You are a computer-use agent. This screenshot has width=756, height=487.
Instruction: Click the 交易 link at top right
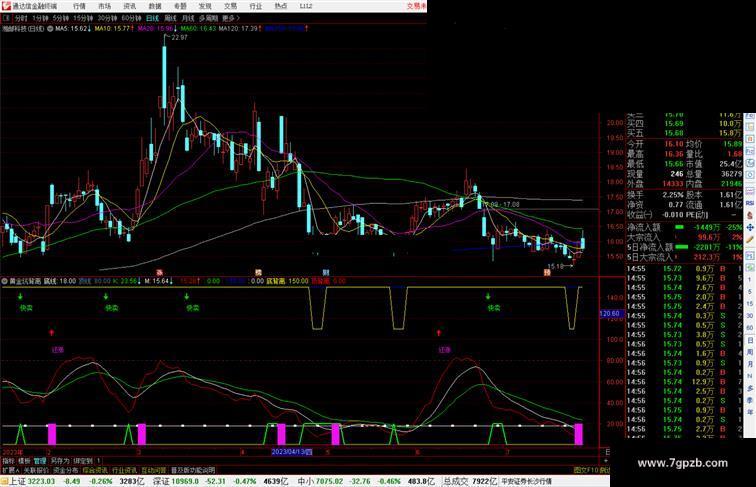pyautogui.click(x=416, y=6)
